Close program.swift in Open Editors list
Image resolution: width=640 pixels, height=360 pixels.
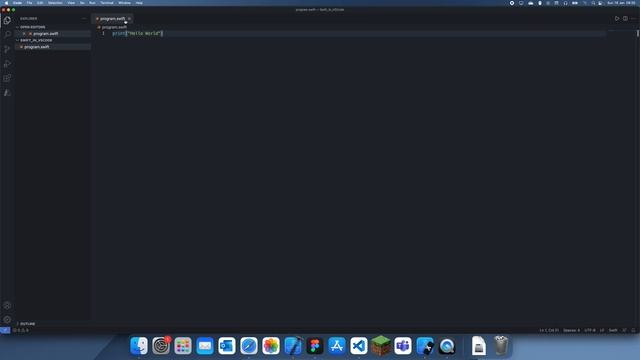[x=24, y=33]
